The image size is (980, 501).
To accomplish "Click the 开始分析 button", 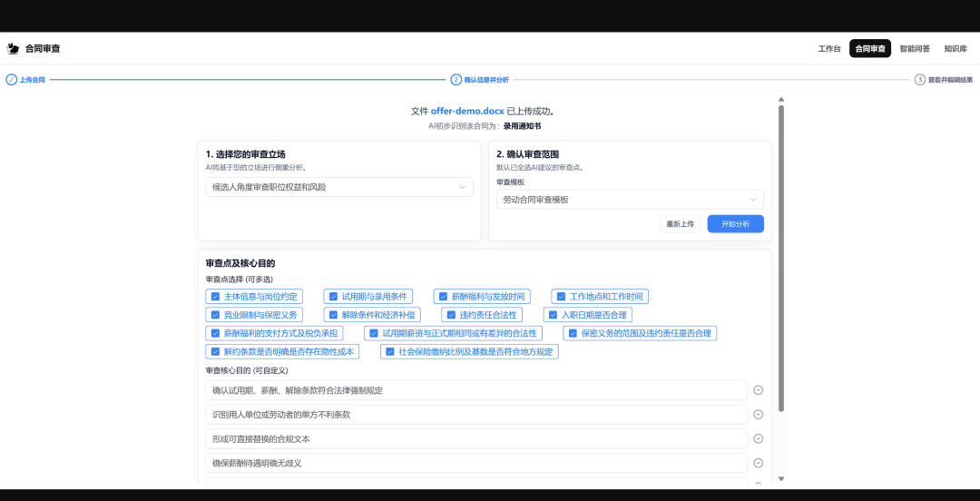I will click(736, 224).
